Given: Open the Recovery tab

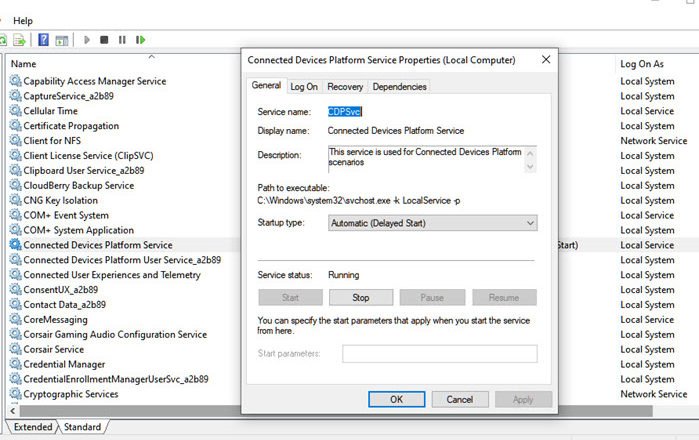Looking at the screenshot, I should tap(345, 87).
